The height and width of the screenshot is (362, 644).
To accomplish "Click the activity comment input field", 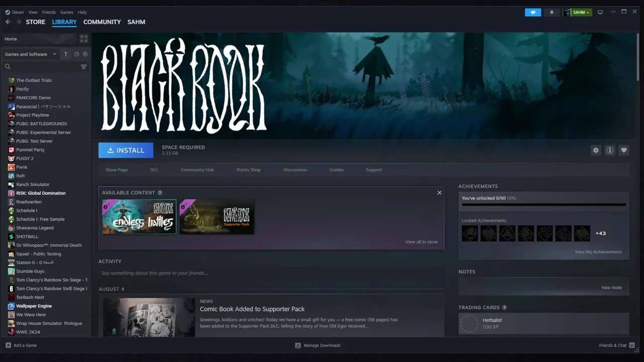I will point(271,273).
